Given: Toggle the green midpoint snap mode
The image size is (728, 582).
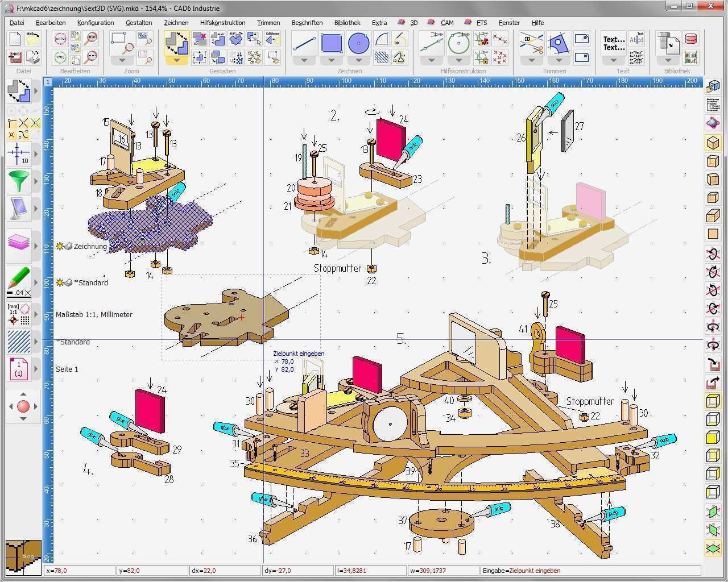Looking at the screenshot, I should (x=35, y=123).
